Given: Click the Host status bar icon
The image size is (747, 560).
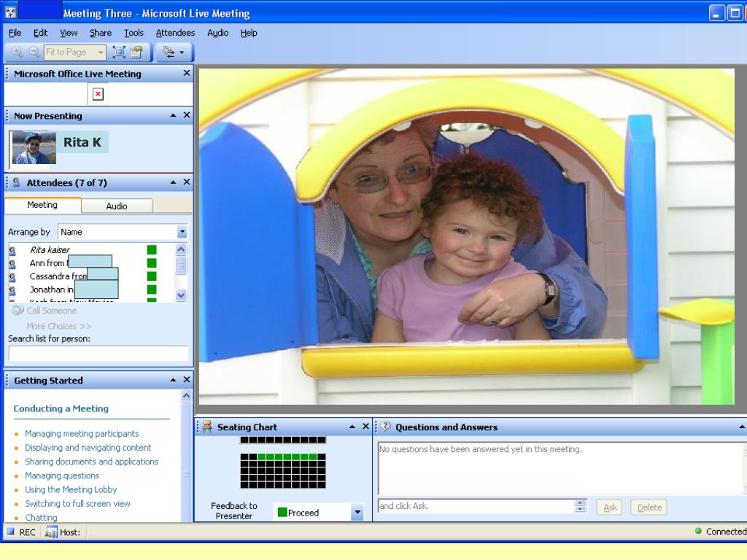Looking at the screenshot, I should click(51, 532).
